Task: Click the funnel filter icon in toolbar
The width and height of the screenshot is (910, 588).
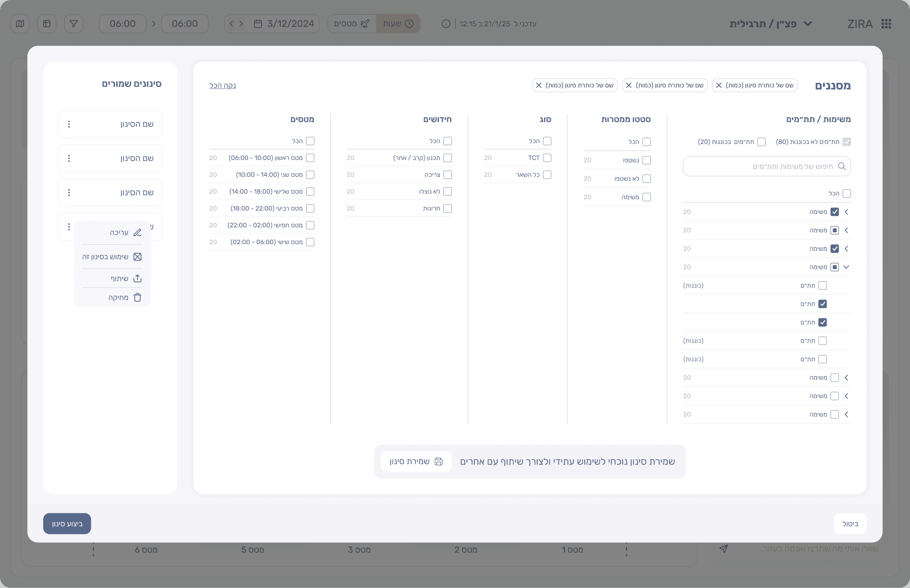Action: point(74,24)
